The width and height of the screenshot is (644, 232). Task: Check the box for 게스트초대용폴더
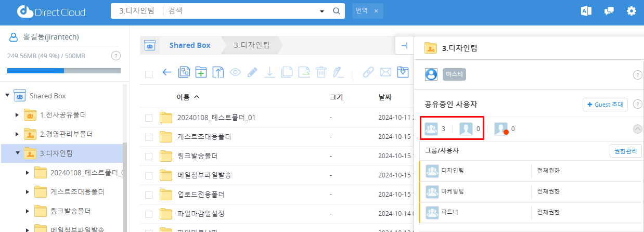coord(149,137)
